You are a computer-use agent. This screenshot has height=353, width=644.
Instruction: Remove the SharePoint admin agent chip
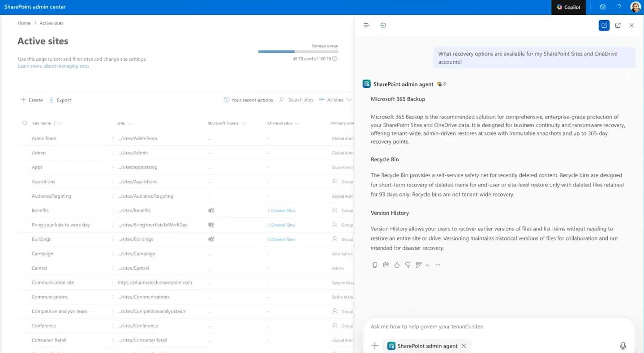click(x=464, y=346)
